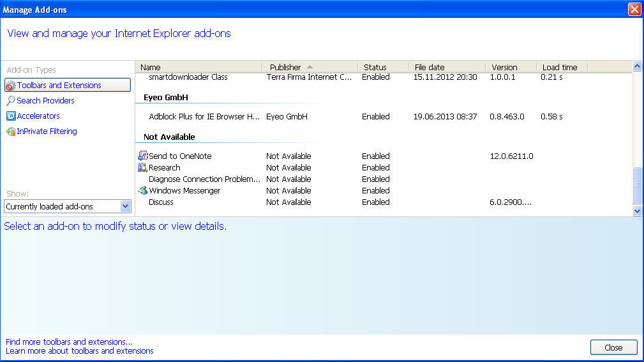Click the file date 15.11.2012 20:30
The height and width of the screenshot is (362, 644).
(x=446, y=77)
